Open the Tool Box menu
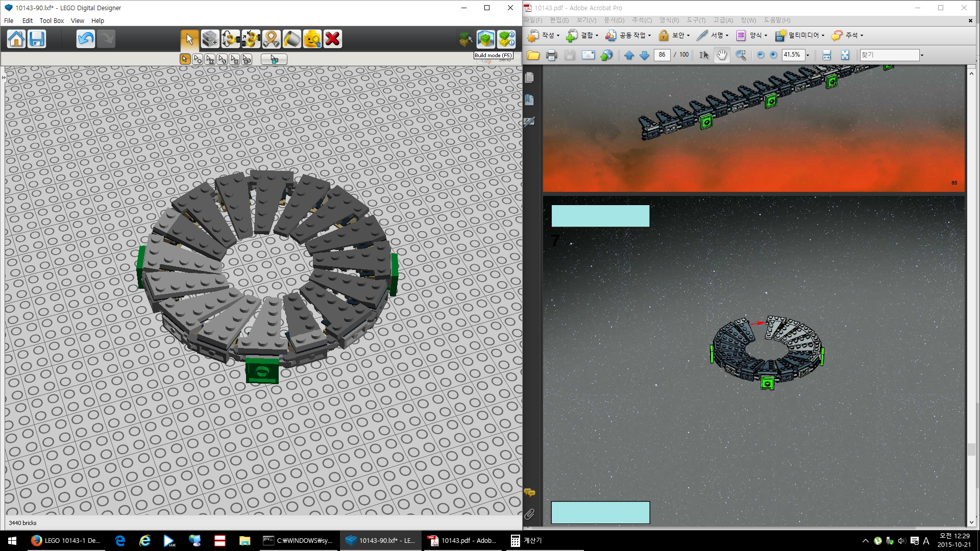The image size is (980, 551). pyautogui.click(x=52, y=21)
